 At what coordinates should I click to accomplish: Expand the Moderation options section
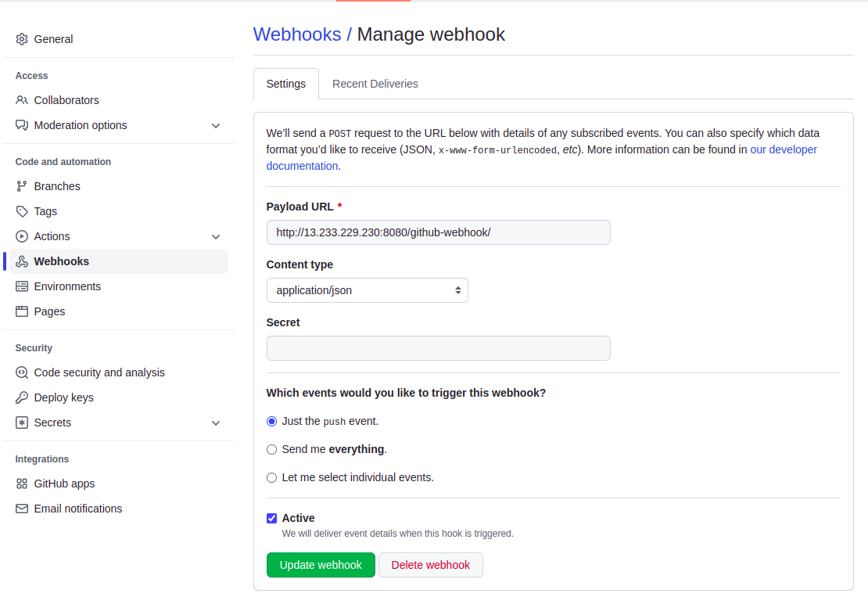point(216,125)
